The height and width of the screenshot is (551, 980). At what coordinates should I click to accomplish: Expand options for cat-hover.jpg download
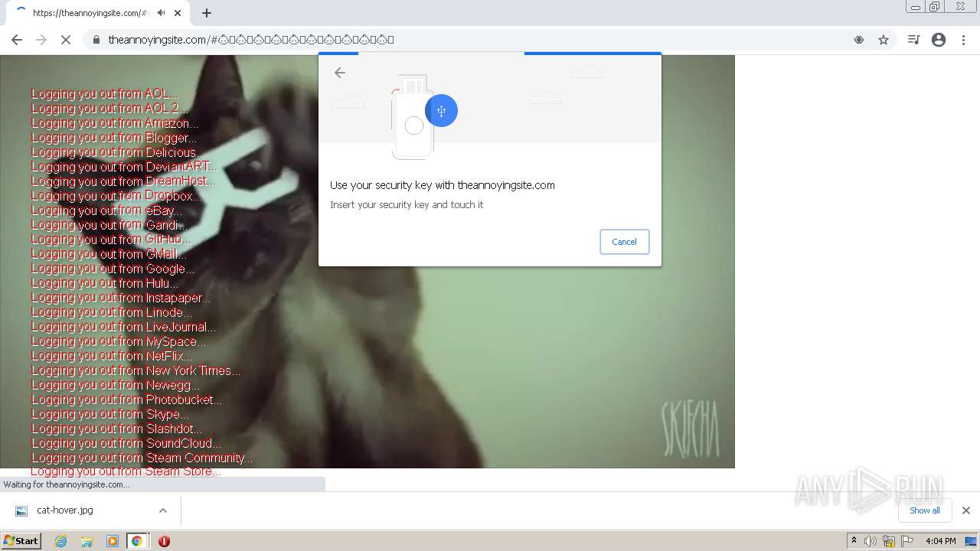click(x=163, y=510)
